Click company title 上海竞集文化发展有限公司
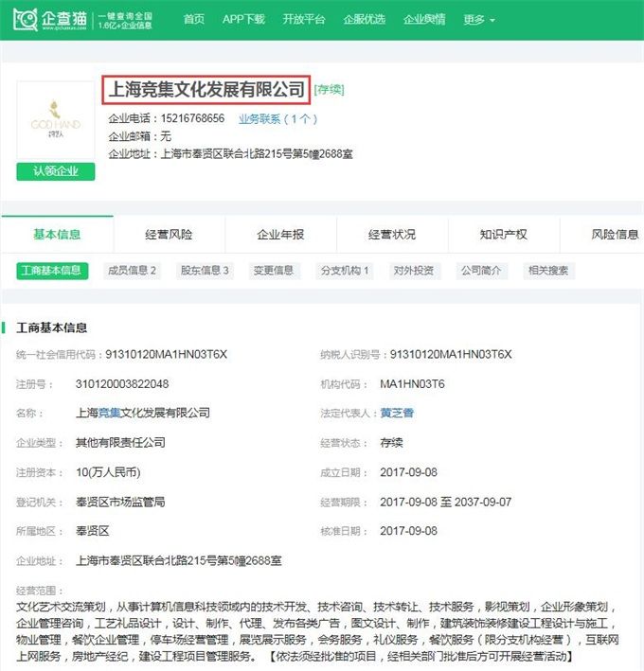Image resolution: width=644 pixels, height=671 pixels. click(x=206, y=90)
